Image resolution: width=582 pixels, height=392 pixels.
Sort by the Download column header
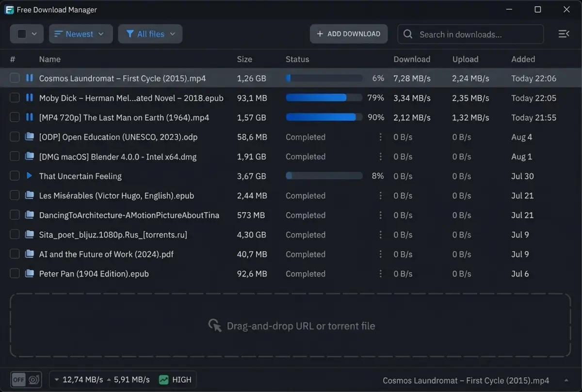(x=412, y=59)
